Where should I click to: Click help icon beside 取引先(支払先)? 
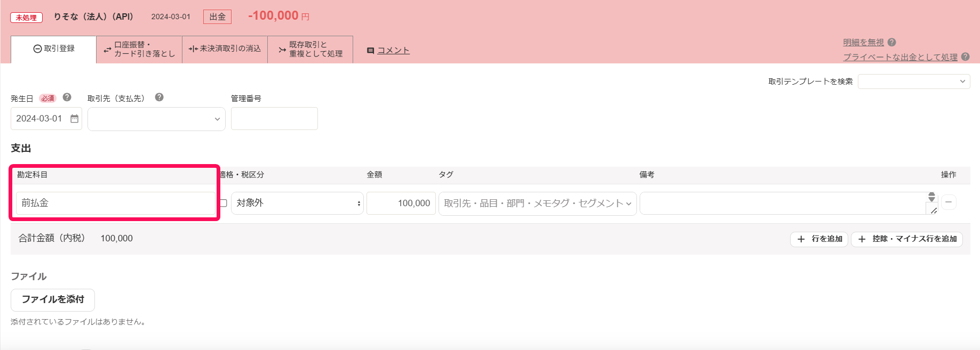tap(159, 97)
